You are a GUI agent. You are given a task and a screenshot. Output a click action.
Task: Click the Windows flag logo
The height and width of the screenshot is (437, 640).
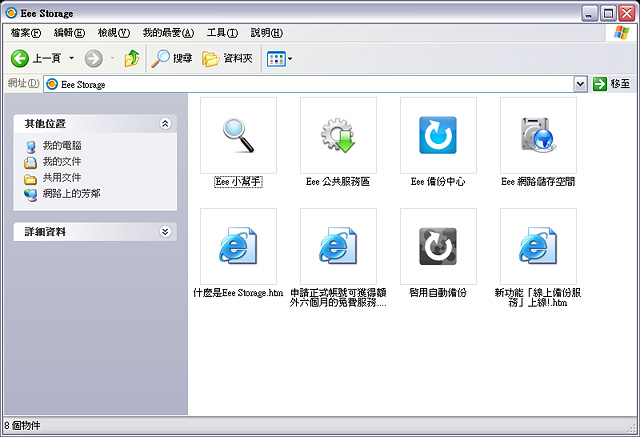(622, 33)
